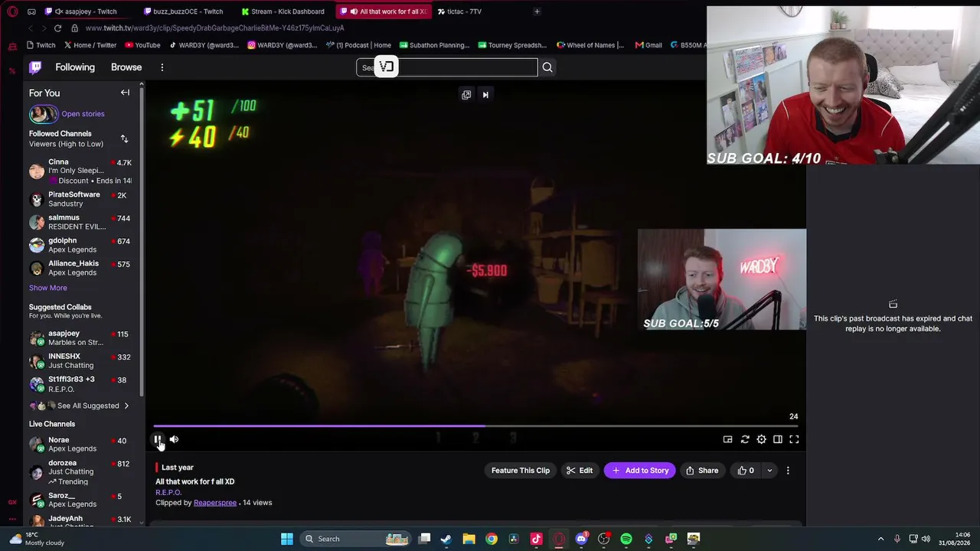Viewport: 980px width, 551px height.
Task: Open the Browse page
Action: tap(126, 67)
